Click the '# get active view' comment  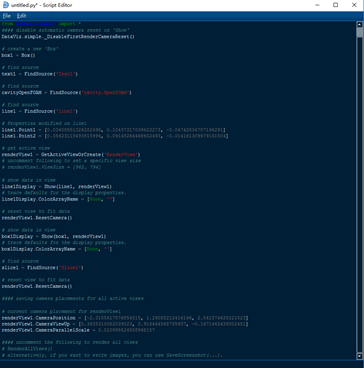click(x=26, y=148)
